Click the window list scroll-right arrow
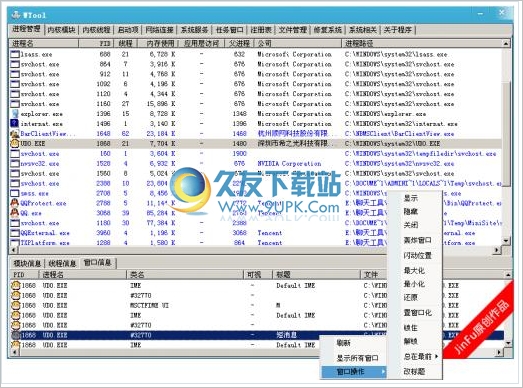 [x=499, y=352]
